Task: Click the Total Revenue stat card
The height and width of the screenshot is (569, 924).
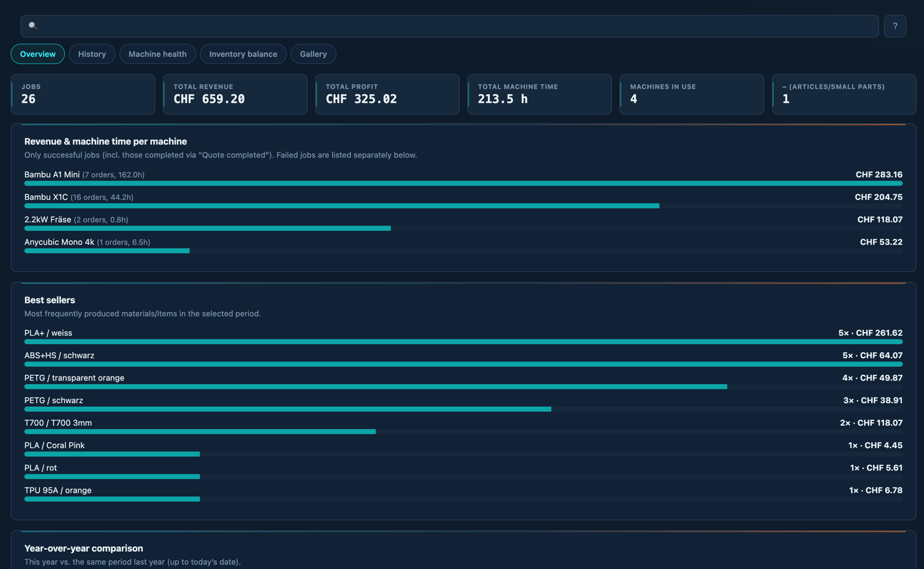Action: tap(235, 94)
